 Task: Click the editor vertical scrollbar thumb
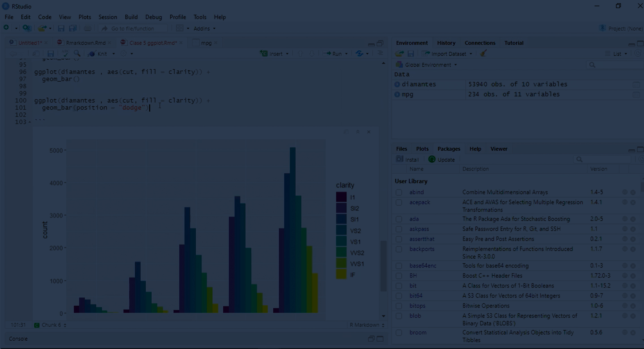click(x=383, y=266)
